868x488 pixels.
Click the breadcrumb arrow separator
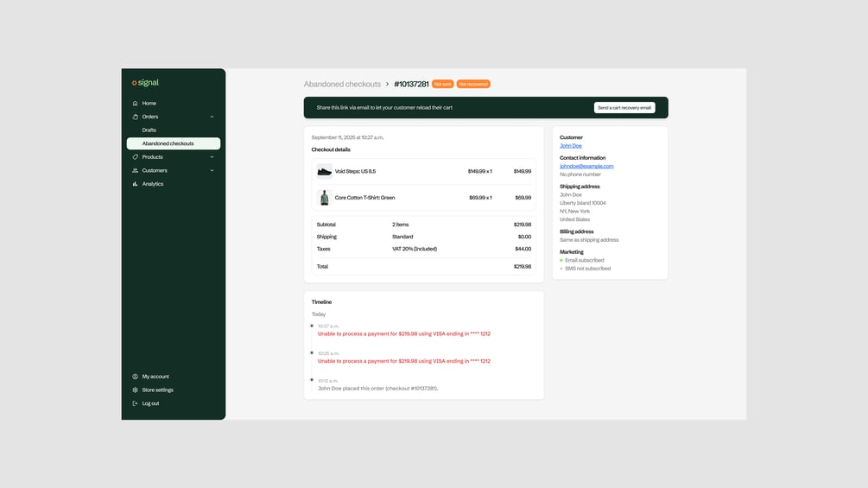pyautogui.click(x=388, y=84)
